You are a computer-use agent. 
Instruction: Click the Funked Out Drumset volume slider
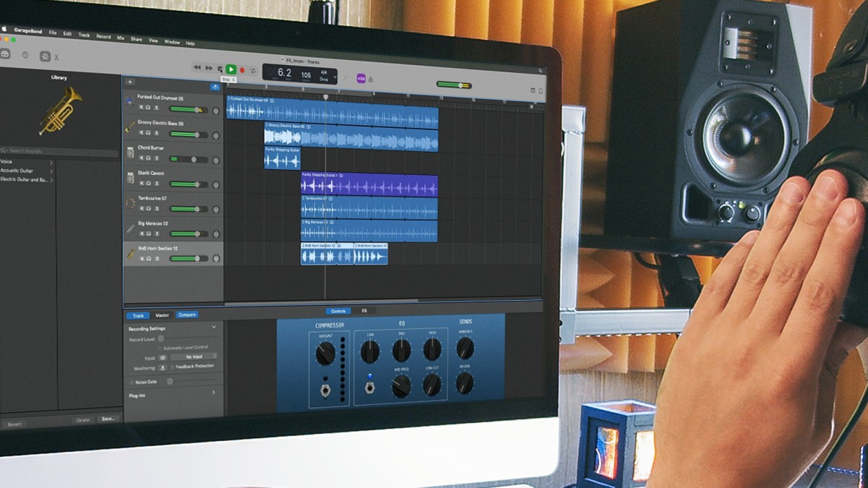pos(188,110)
